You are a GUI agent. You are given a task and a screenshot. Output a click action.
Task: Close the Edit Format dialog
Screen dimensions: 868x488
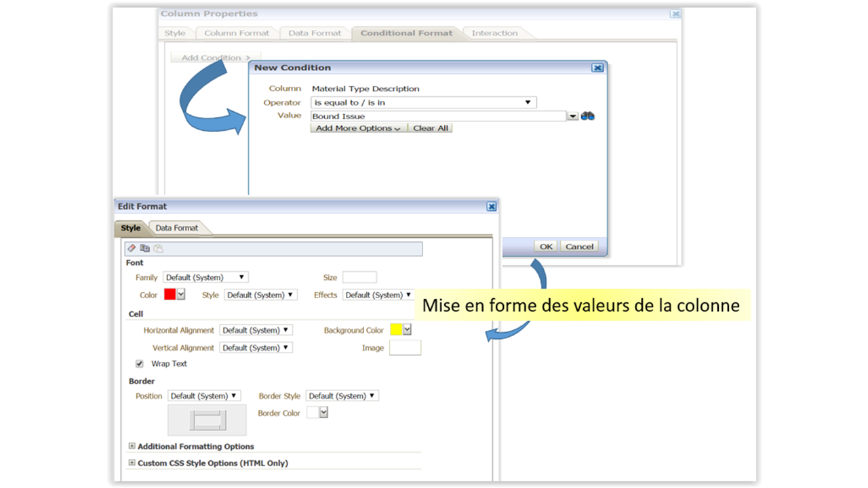click(492, 207)
